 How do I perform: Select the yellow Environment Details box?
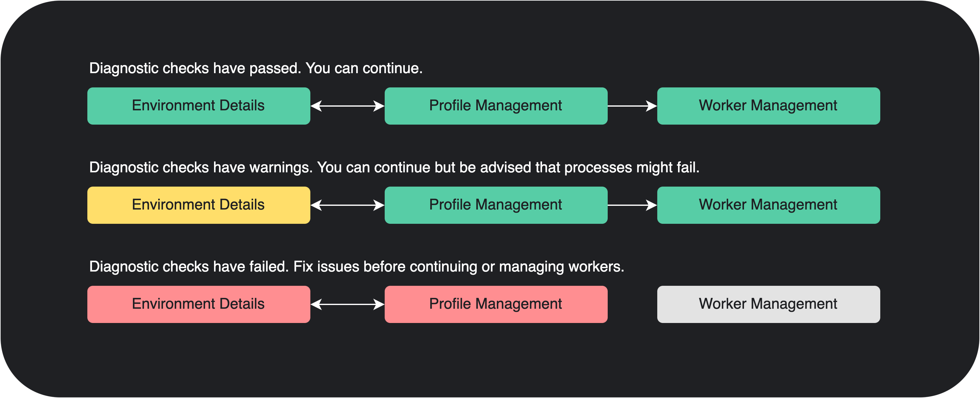pos(199,205)
